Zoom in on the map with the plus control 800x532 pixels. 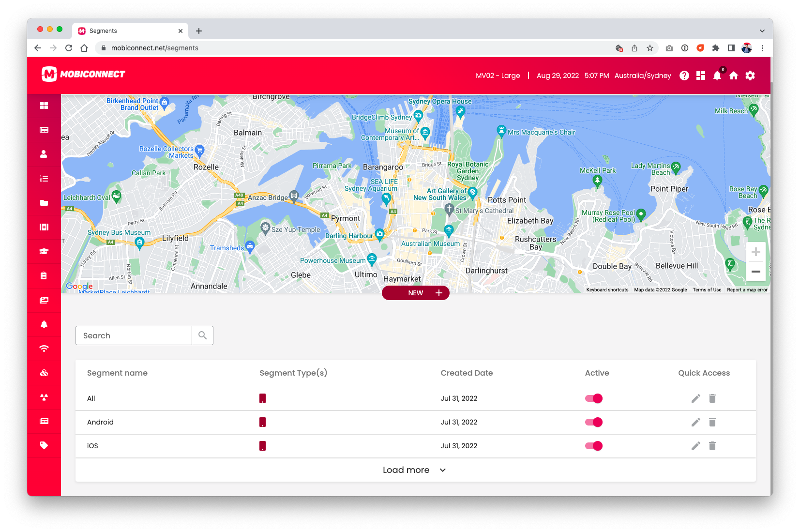[755, 251]
